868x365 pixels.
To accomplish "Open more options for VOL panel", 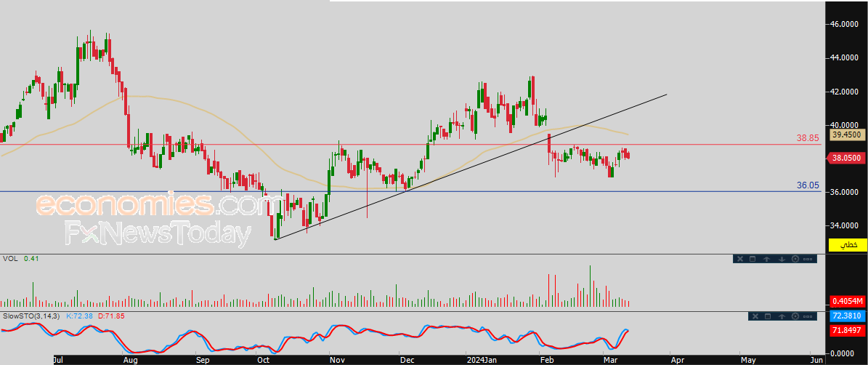I will pyautogui.click(x=808, y=260).
